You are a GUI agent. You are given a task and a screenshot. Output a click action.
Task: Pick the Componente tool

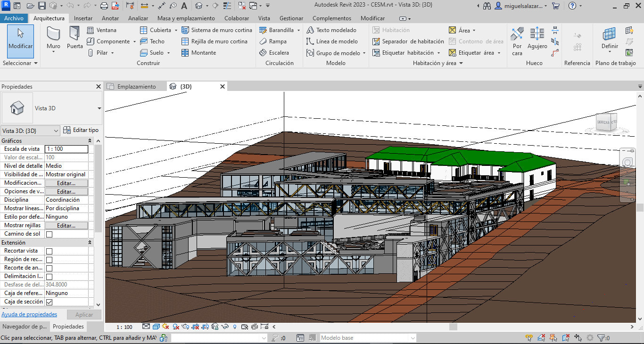(x=108, y=41)
